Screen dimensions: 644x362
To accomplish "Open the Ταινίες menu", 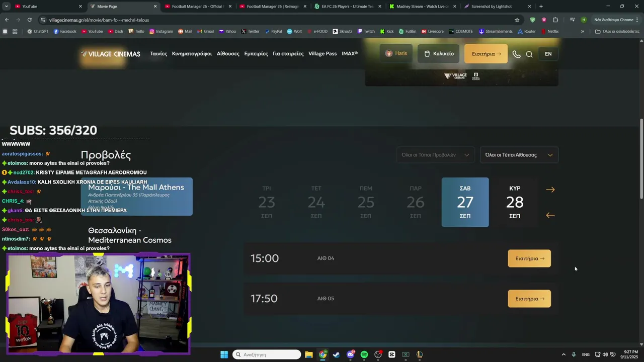I will (x=158, y=54).
